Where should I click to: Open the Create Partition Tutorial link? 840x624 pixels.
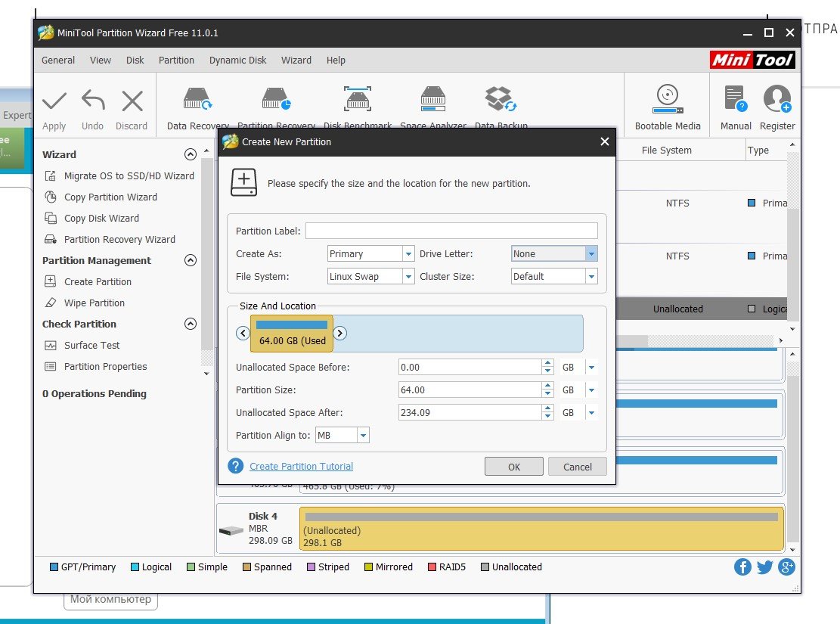(x=301, y=467)
